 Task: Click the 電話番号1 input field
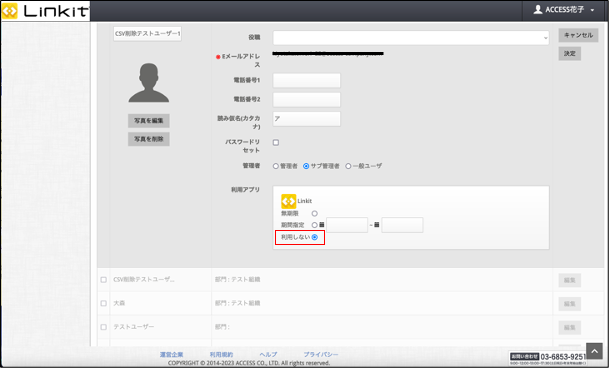(306, 80)
